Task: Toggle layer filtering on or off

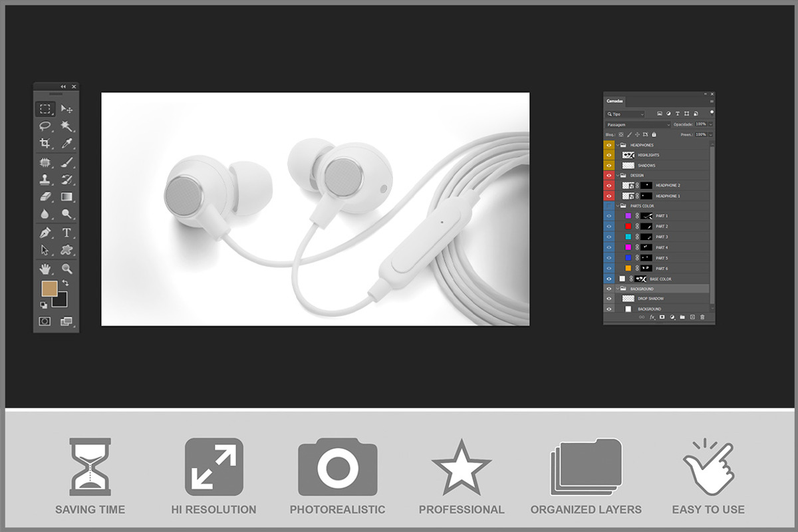Action: (712, 112)
